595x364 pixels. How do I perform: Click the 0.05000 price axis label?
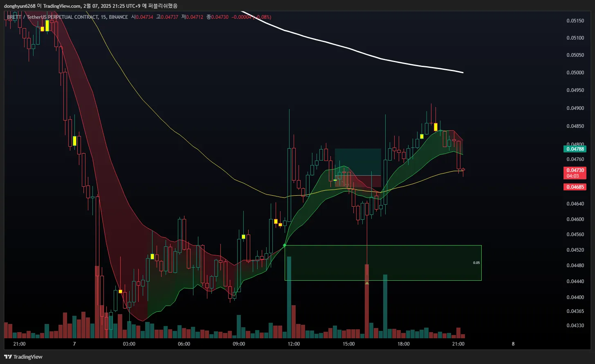click(x=575, y=73)
